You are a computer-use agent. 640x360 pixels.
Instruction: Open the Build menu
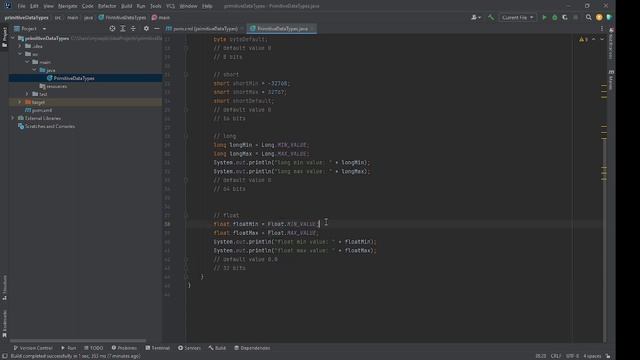127,6
